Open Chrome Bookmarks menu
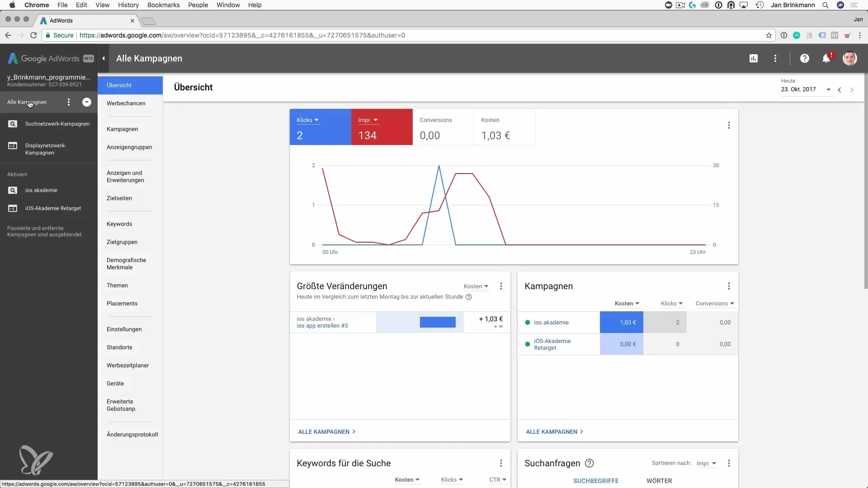 click(x=164, y=5)
